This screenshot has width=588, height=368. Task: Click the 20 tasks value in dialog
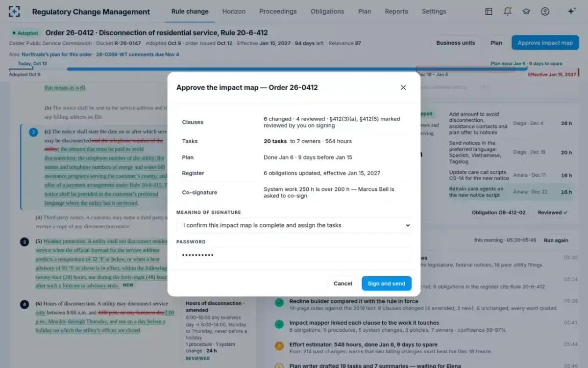[x=275, y=141]
